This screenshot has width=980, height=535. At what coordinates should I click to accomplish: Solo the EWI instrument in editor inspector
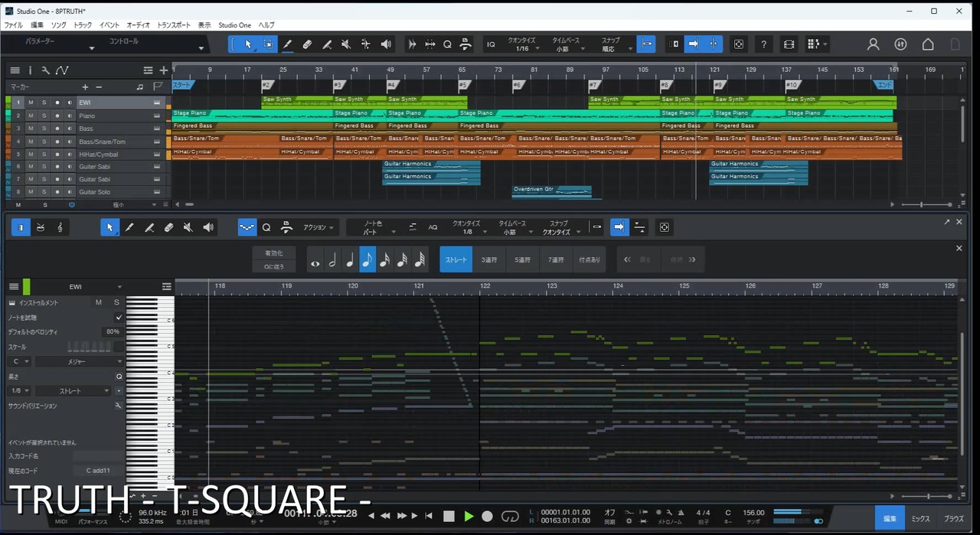point(117,302)
